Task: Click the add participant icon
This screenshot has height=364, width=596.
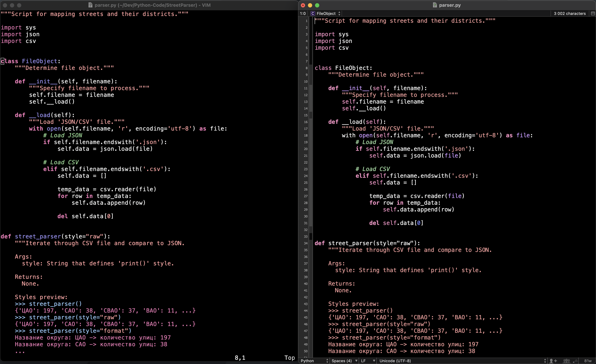Action: 553,361
